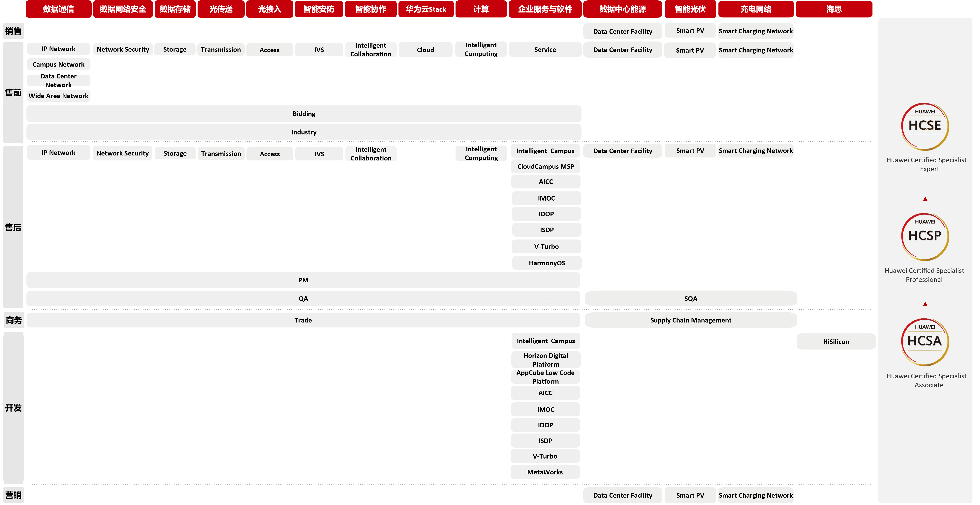This screenshot has height=505, width=980.
Task: Click the SQA bar
Action: click(x=690, y=298)
